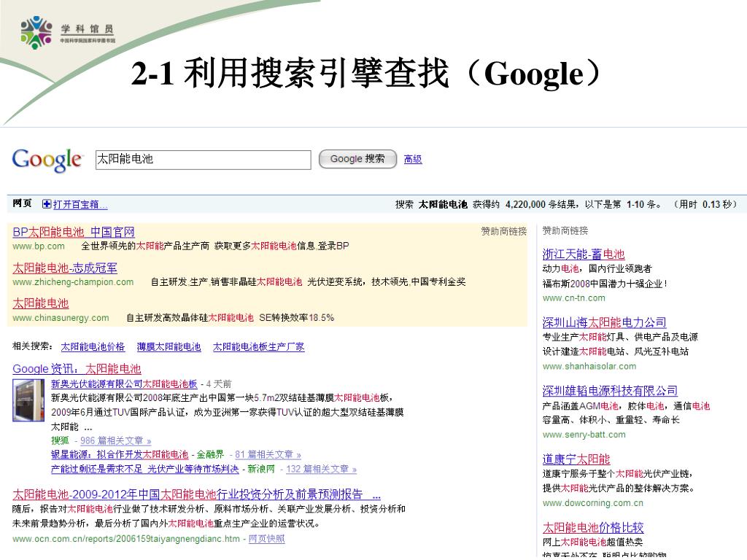Open 产能过剩还是需求不足 news link

tap(145, 469)
